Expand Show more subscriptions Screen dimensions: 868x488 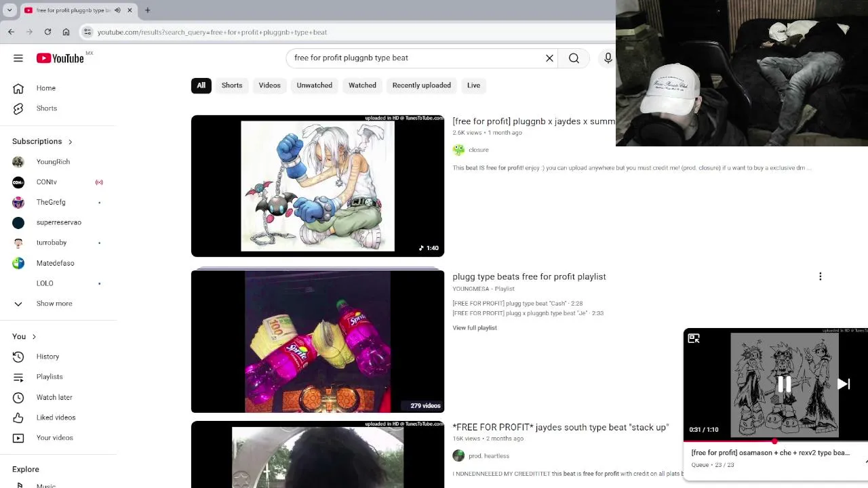tap(54, 304)
